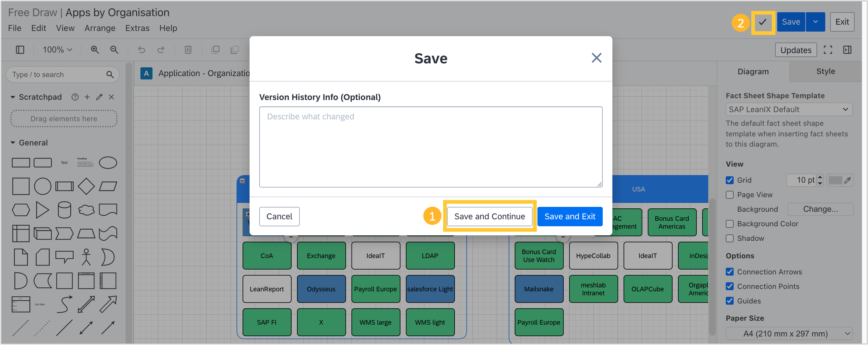This screenshot has height=345, width=868.
Task: Click the Save and Continue button
Action: click(489, 217)
